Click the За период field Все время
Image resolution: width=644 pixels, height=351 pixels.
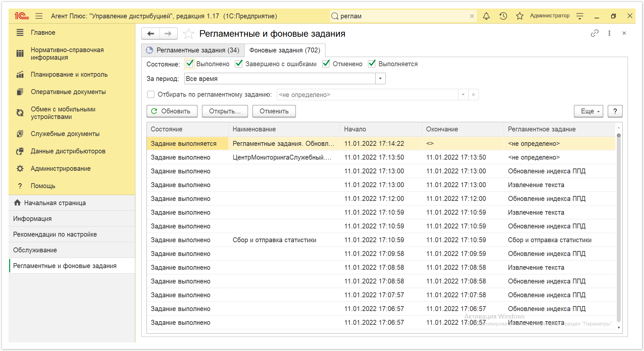coord(280,79)
